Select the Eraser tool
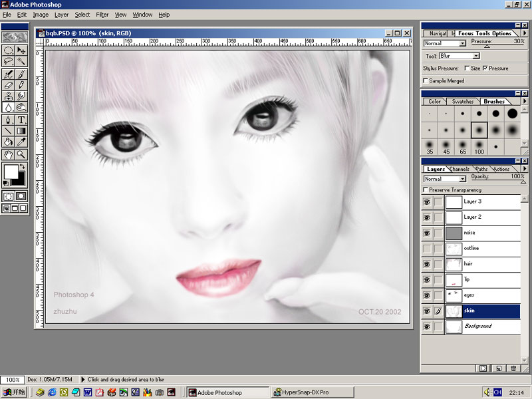Image resolution: width=532 pixels, height=399 pixels. (9, 85)
